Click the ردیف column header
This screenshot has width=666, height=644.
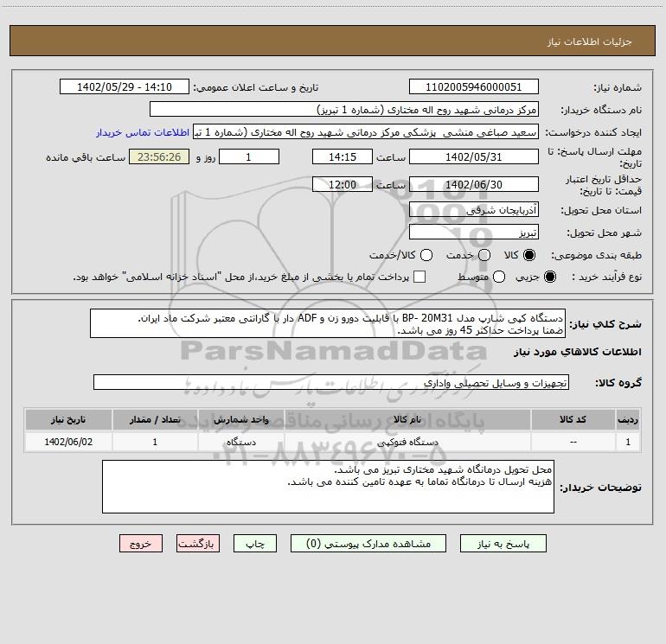(628, 419)
